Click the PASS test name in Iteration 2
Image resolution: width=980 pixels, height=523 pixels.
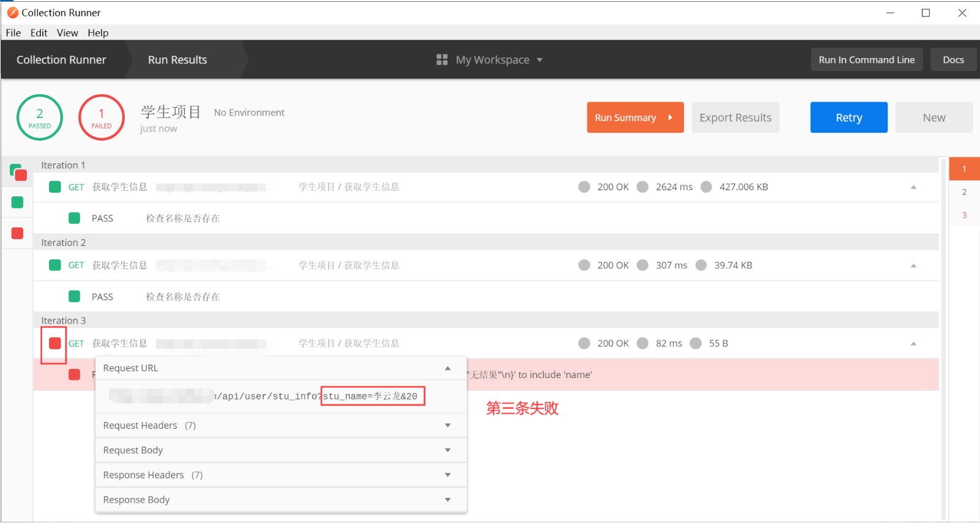click(x=183, y=297)
